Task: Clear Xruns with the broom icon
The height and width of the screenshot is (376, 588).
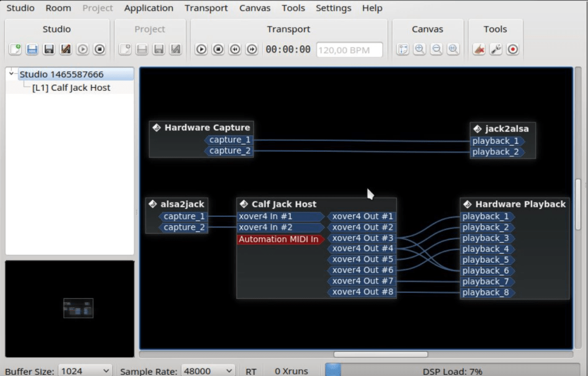Action: click(479, 49)
